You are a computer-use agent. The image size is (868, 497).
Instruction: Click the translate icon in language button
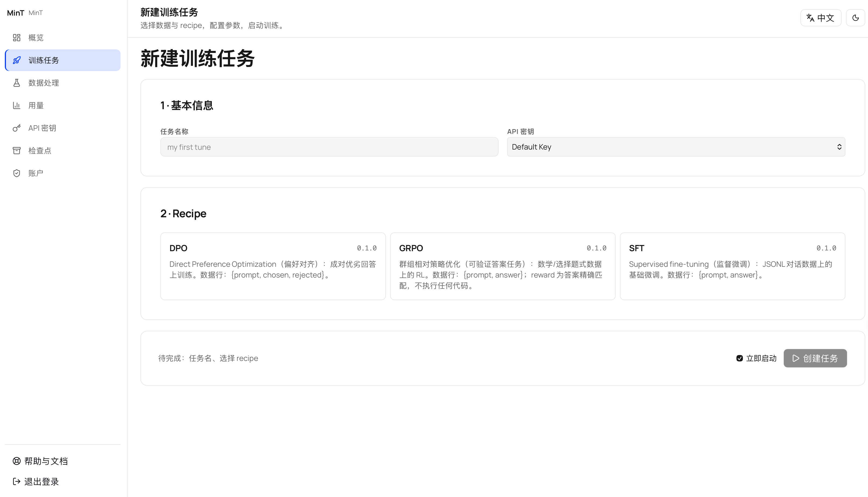click(810, 18)
